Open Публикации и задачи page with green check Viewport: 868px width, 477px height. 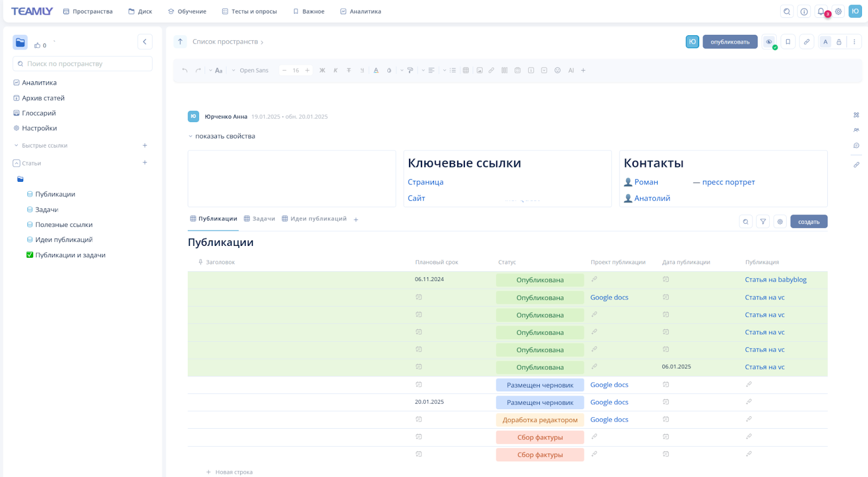coord(66,255)
